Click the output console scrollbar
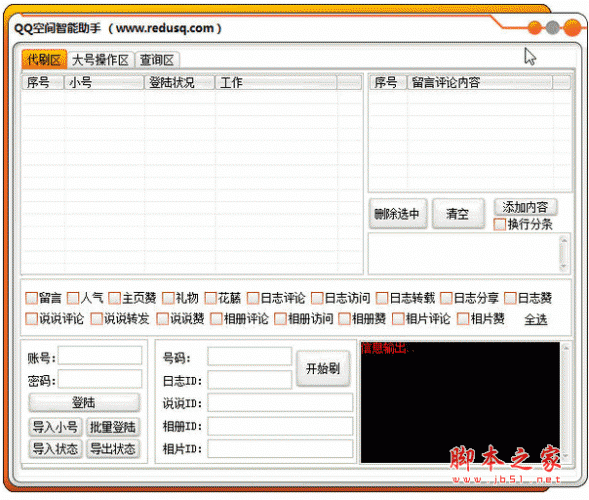 pyautogui.click(x=566, y=402)
